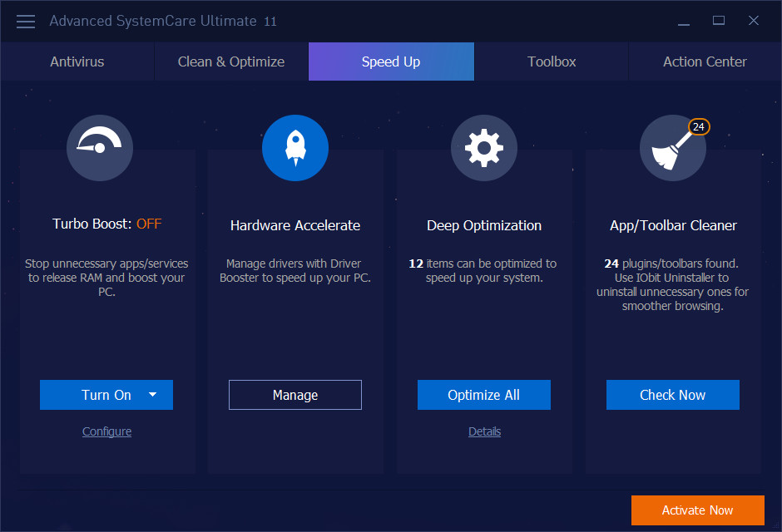Open the hamburger main menu
This screenshot has height=532, width=782.
click(26, 22)
